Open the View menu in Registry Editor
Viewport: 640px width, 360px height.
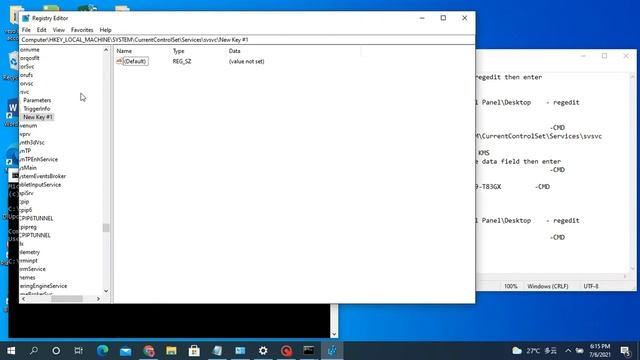58,30
